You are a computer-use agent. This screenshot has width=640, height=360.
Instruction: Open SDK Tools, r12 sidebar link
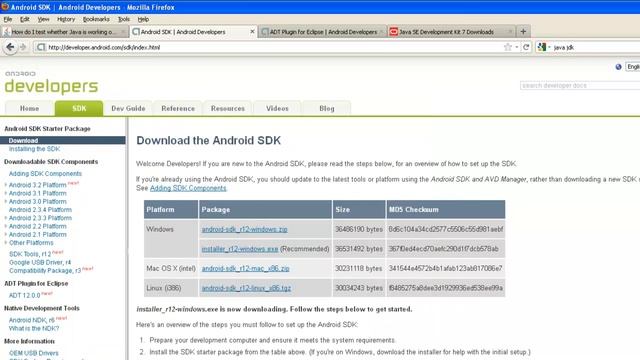[x=30, y=254]
